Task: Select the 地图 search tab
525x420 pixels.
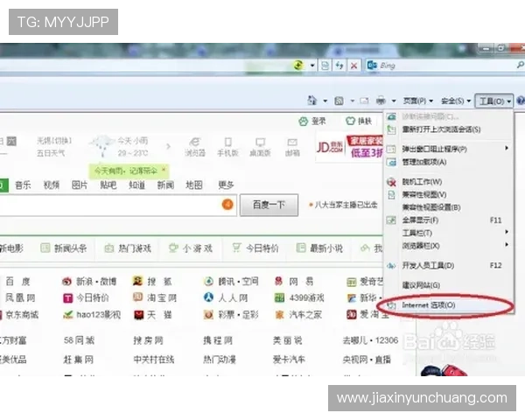Action: (x=194, y=185)
